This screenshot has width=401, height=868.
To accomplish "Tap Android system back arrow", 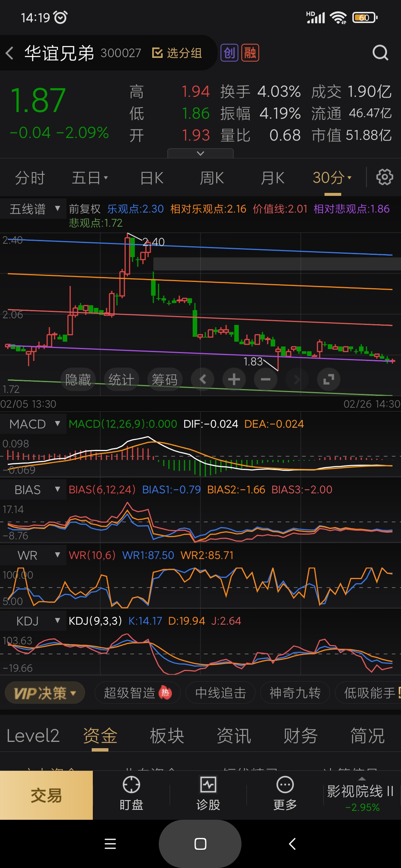I will pyautogui.click(x=292, y=844).
